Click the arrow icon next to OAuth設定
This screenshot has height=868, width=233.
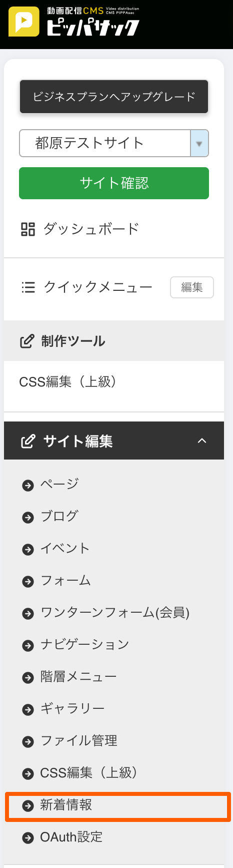pyautogui.click(x=28, y=837)
